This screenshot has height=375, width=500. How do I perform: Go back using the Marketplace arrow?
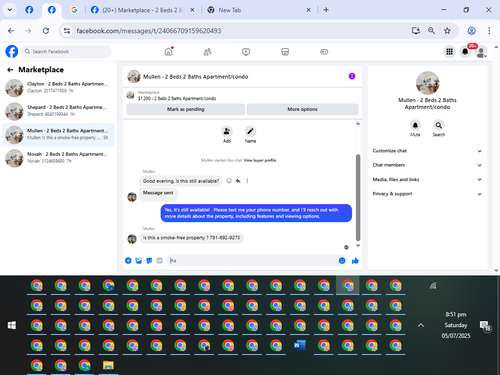pos(10,70)
